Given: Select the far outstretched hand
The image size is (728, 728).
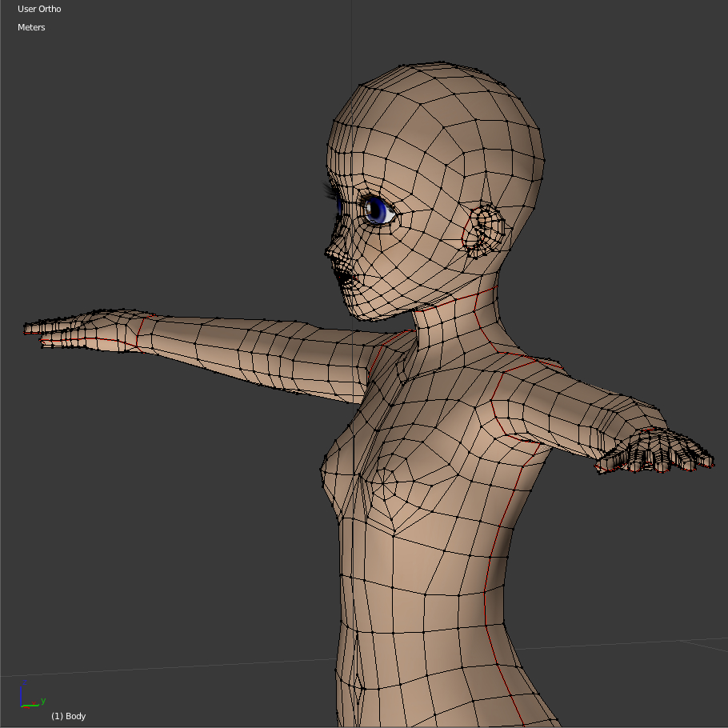Looking at the screenshot, I should [72, 328].
